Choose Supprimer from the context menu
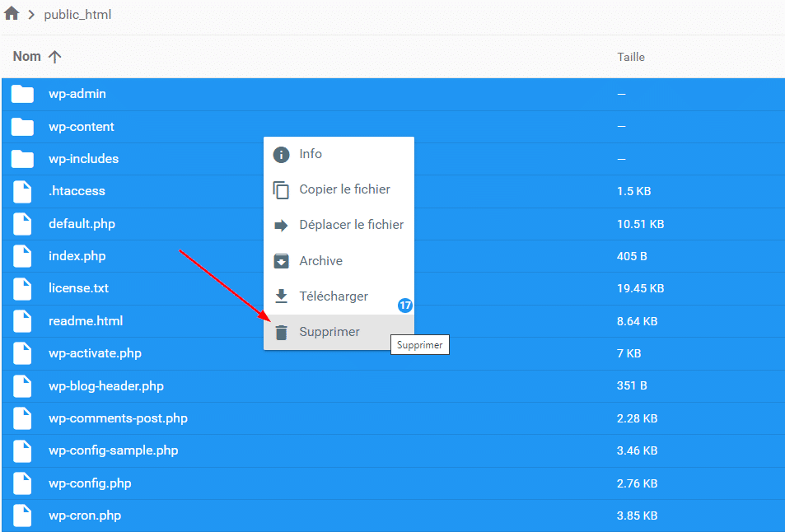Screen dimensions: 785x532 [329, 332]
